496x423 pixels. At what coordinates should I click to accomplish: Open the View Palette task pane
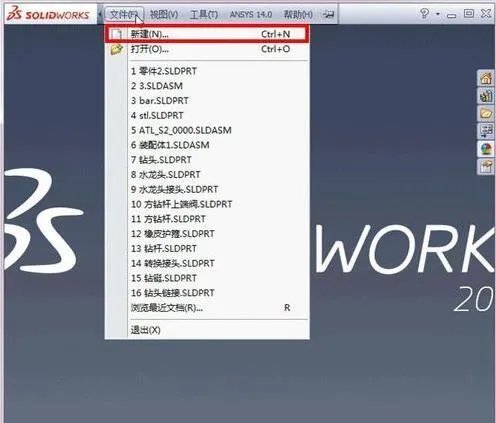pos(486,131)
